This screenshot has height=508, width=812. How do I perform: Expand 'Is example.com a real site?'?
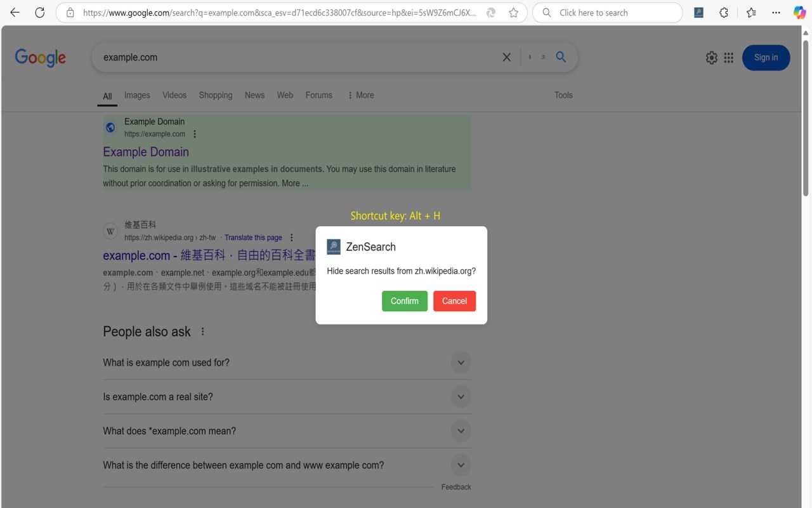click(x=287, y=397)
